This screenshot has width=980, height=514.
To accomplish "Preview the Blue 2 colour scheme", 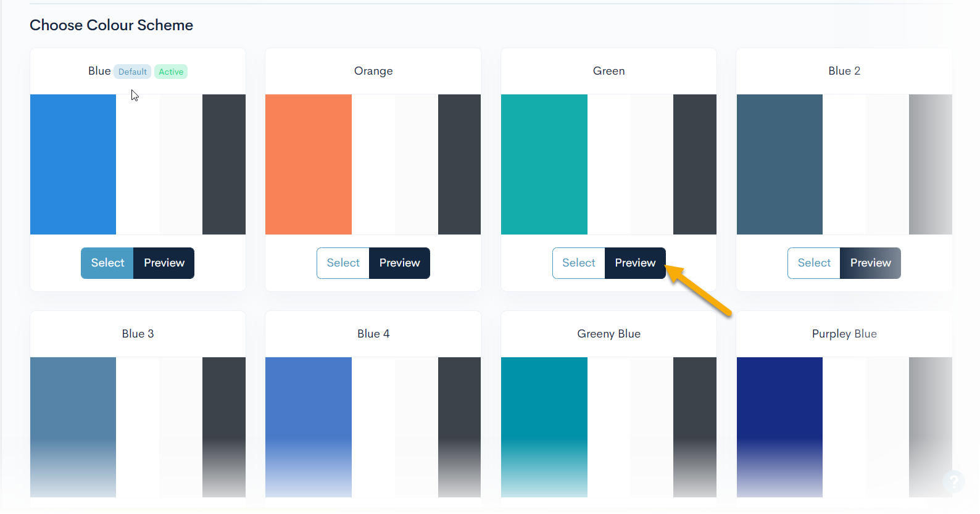I will (870, 263).
